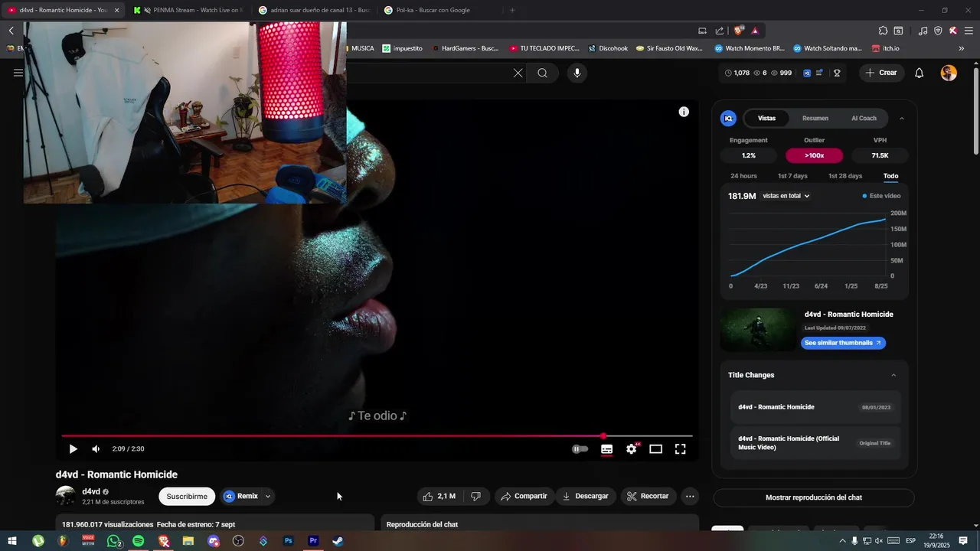Open the video info card icon
980x551 pixels.
coord(684,112)
